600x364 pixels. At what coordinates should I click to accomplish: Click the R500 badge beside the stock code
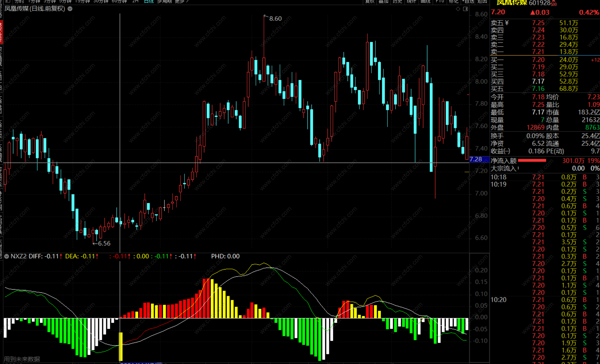(x=554, y=3)
